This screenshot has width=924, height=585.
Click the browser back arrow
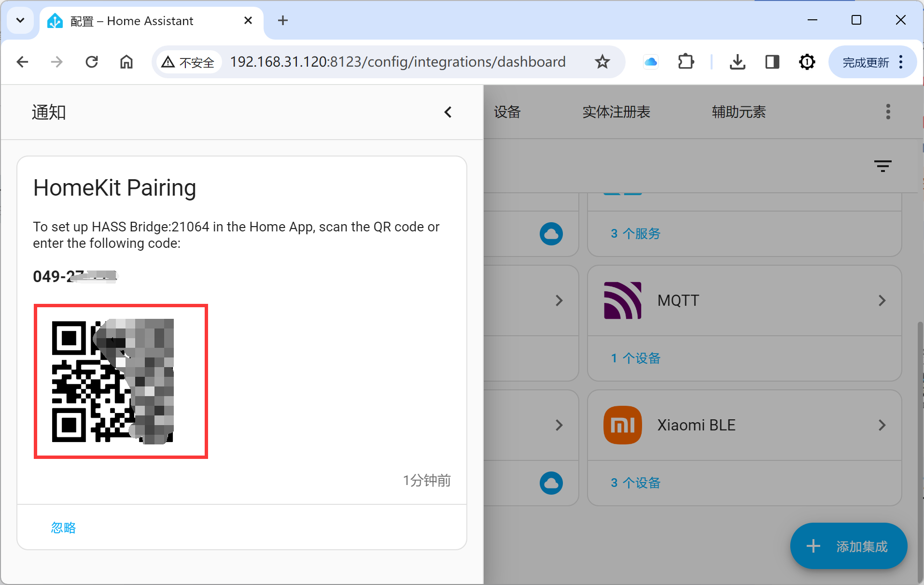22,62
